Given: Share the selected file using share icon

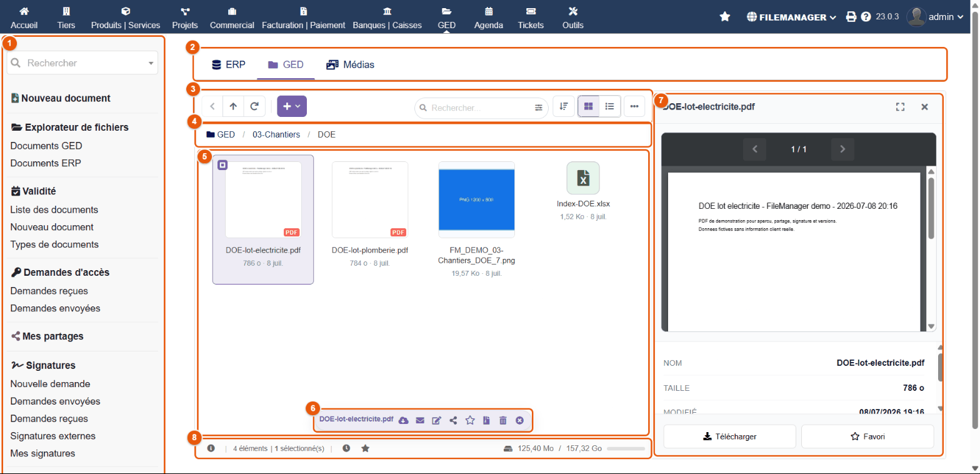Looking at the screenshot, I should coord(453,420).
